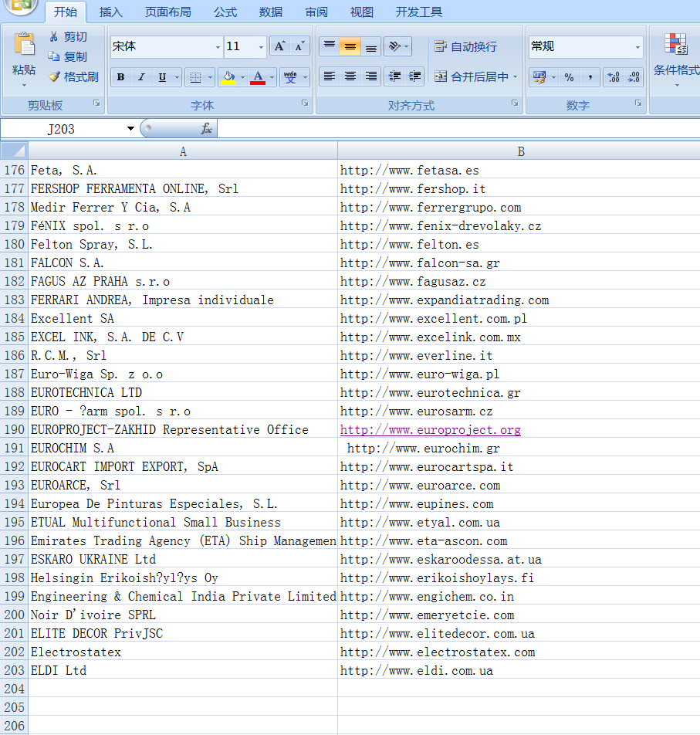
Task: Toggle Italic formatting
Action: click(141, 77)
